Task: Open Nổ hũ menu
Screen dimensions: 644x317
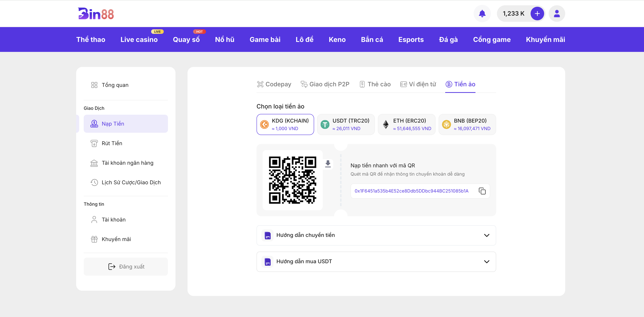Action: tap(225, 39)
